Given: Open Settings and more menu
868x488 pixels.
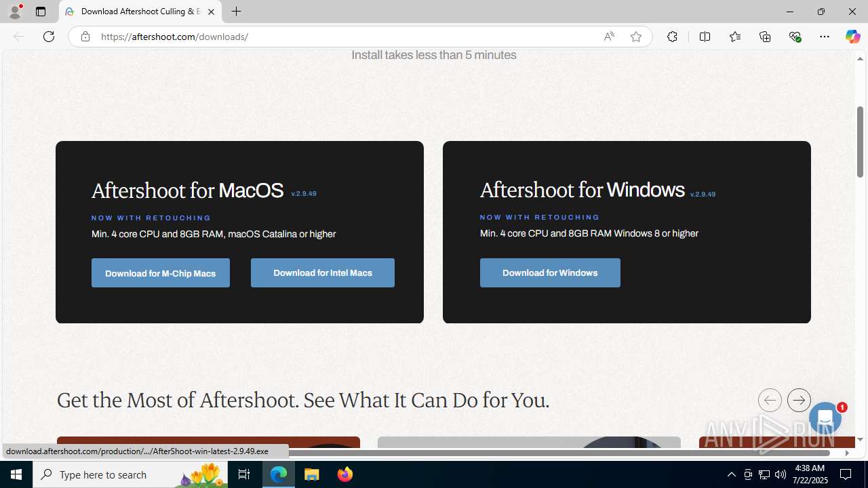Looking at the screenshot, I should (825, 37).
